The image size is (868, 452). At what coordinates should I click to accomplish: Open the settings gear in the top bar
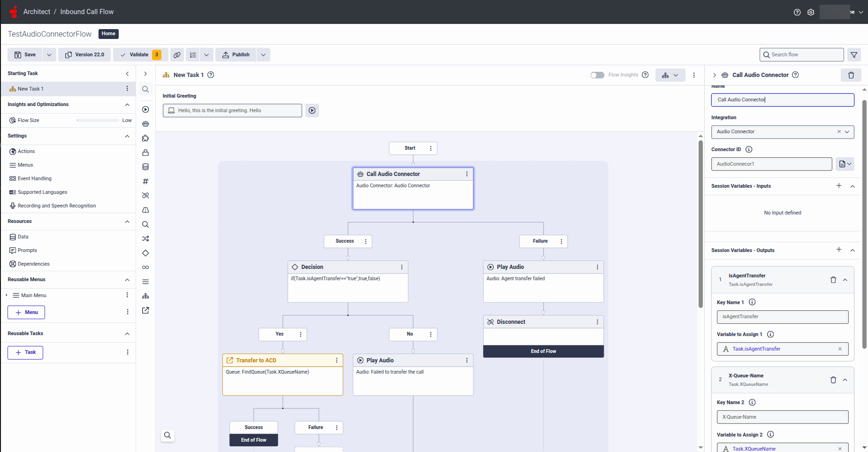tap(811, 12)
